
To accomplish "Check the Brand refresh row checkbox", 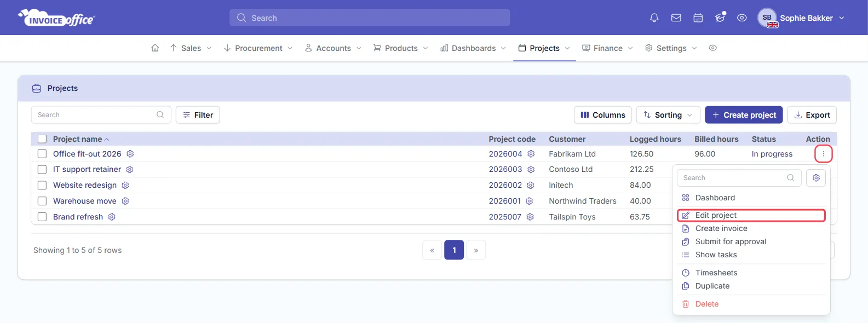I will point(42,217).
